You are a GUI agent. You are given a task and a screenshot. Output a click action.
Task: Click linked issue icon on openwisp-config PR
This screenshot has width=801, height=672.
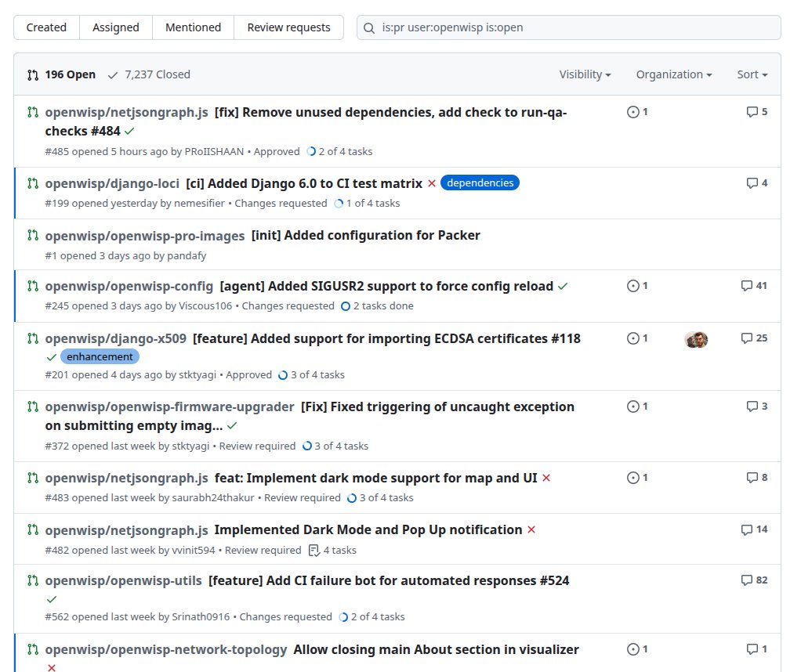coord(637,286)
